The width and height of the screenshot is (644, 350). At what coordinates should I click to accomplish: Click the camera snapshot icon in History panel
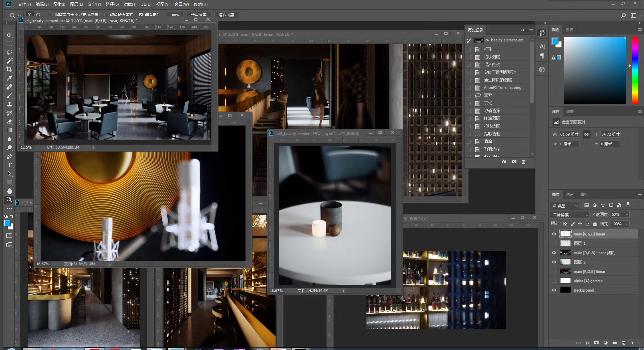click(x=514, y=162)
